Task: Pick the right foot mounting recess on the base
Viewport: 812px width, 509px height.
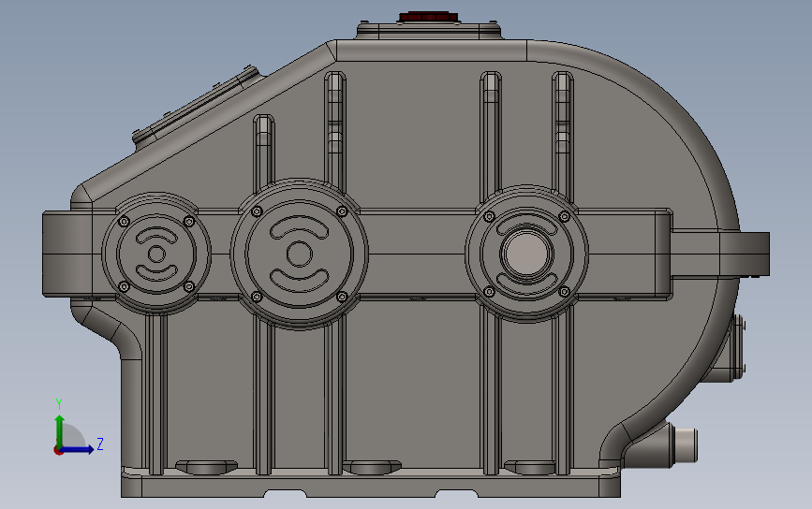Action: click(x=532, y=467)
